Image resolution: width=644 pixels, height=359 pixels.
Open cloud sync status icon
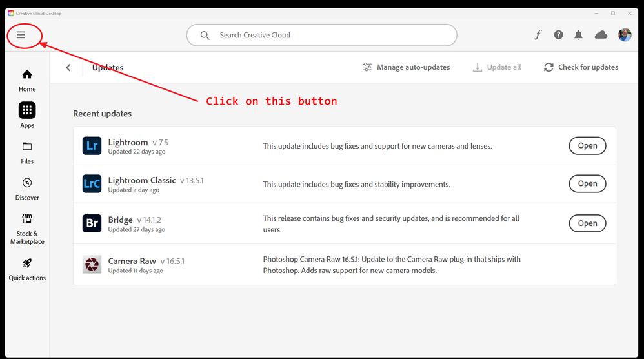pyautogui.click(x=601, y=35)
